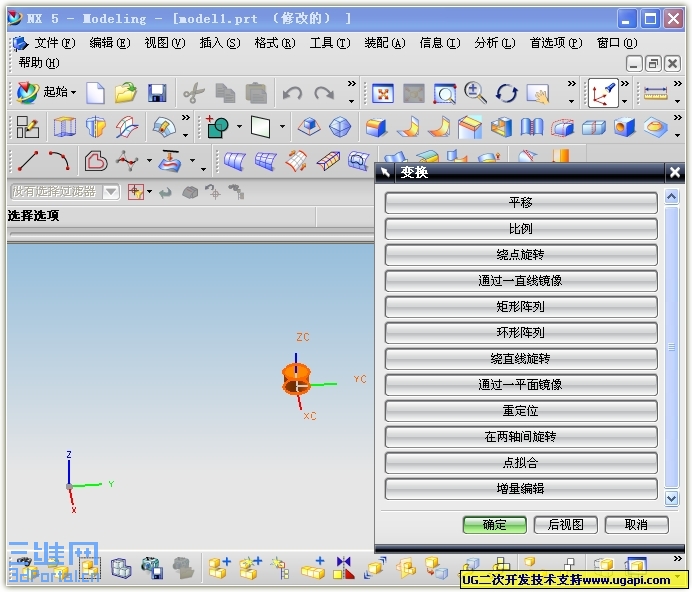Click the Datum plane icon
The width and height of the screenshot is (692, 592).
click(260, 127)
